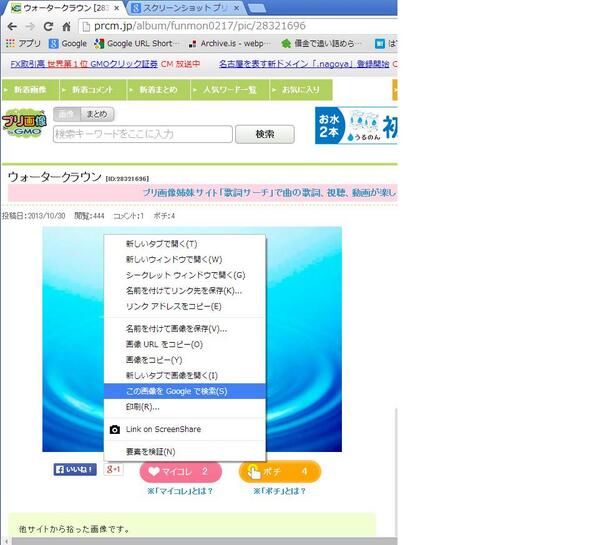Click the pink 歌詞サーチ promotion banner
Image resolution: width=599 pixels, height=545 pixels.
click(x=202, y=193)
